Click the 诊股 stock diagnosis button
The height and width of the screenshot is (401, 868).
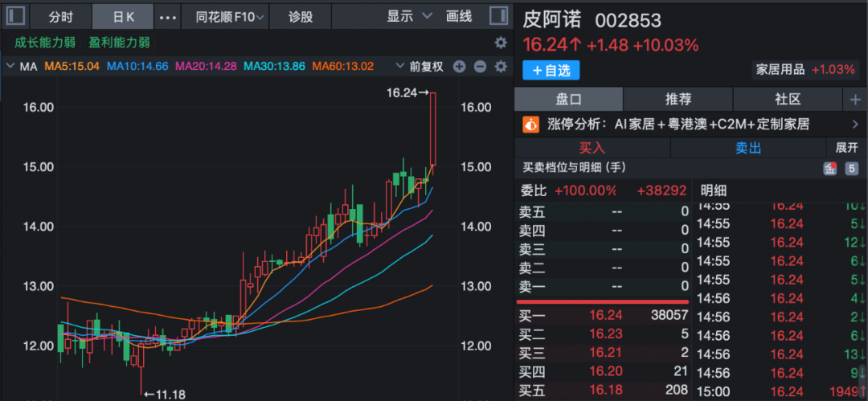coord(300,16)
